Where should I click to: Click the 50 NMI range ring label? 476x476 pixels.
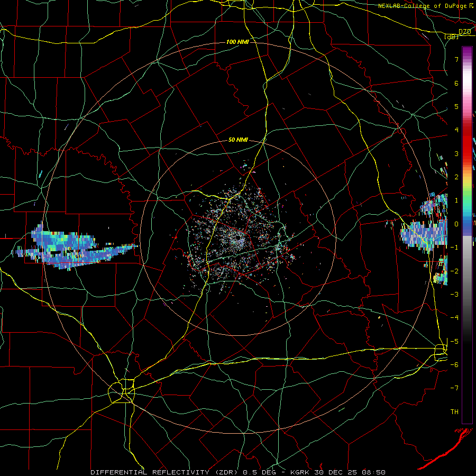[x=238, y=140]
